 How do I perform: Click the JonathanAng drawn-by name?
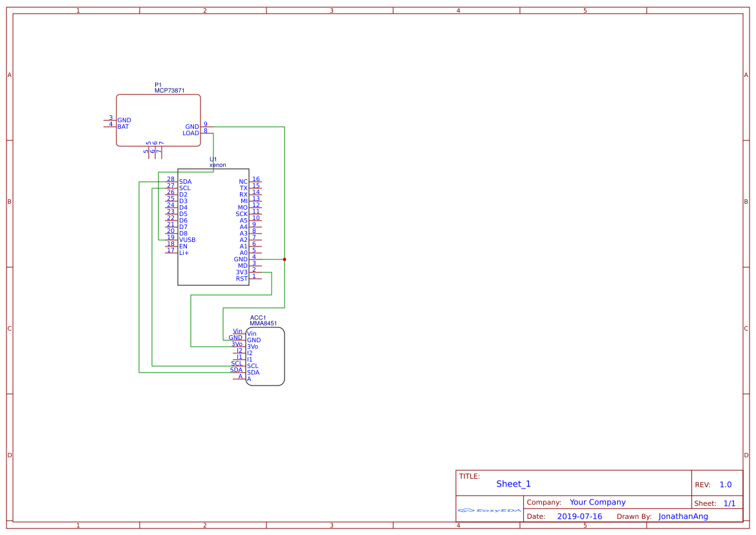[683, 516]
